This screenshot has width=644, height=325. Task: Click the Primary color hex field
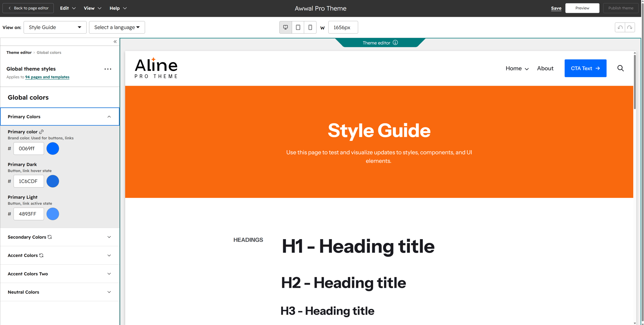coord(29,149)
